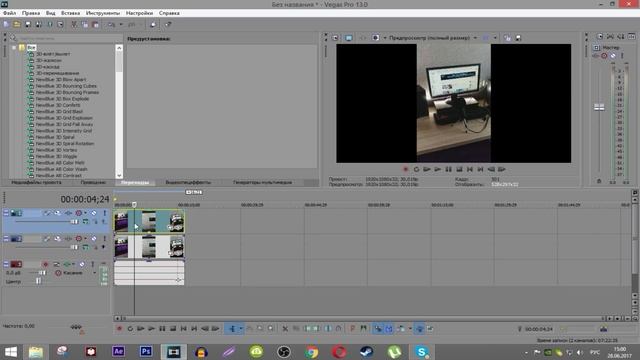
Task: Mute video track 2
Action: pos(93,238)
